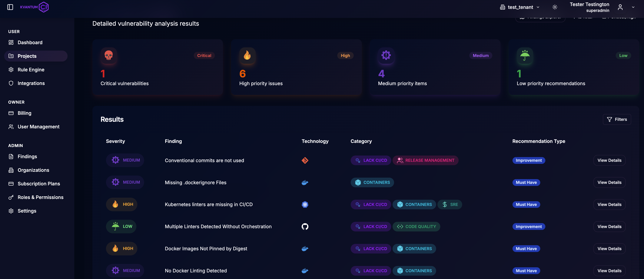Screen dimensions: 644x279
Task: Expand the user account chevron
Action: point(633,7)
